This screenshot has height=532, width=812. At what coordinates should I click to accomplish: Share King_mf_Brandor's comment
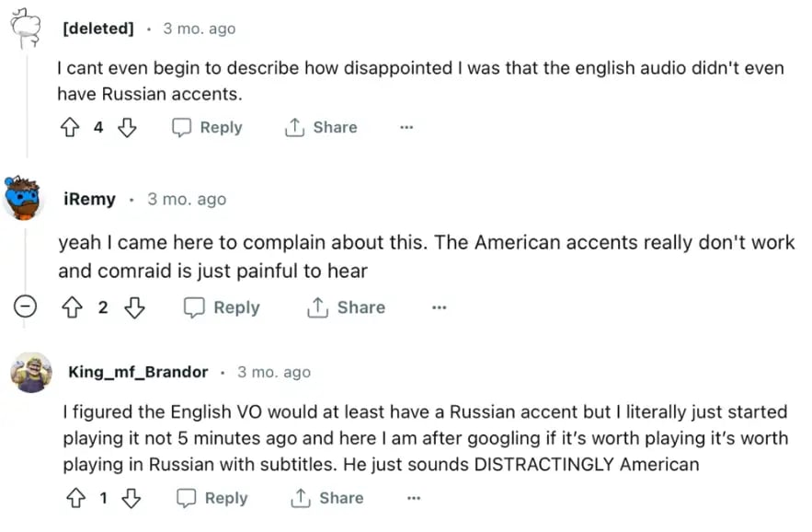[327, 498]
